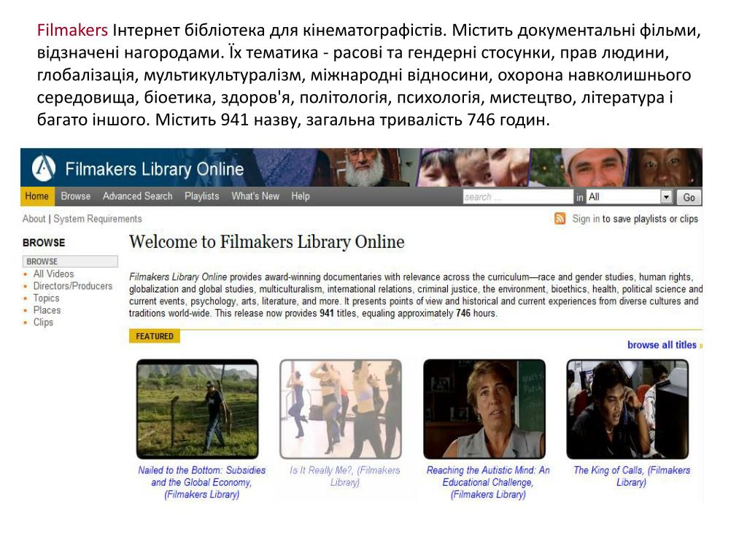Click the Filmakers Library Online banner title

click(155, 169)
